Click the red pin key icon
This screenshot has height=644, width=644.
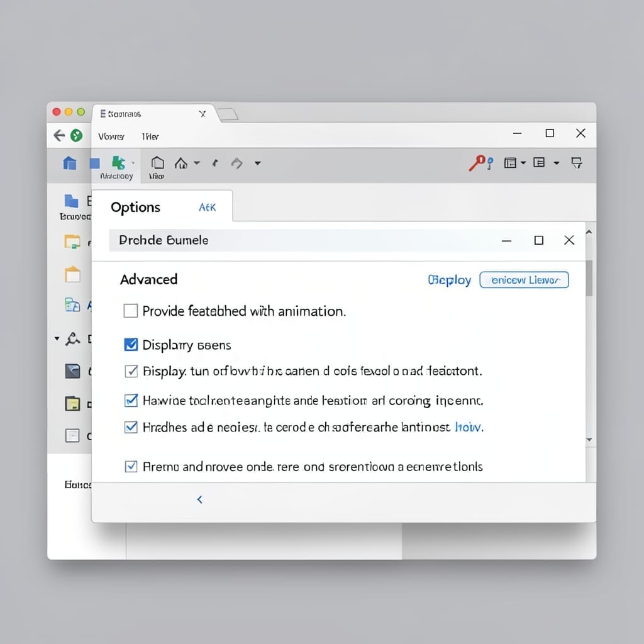click(478, 163)
